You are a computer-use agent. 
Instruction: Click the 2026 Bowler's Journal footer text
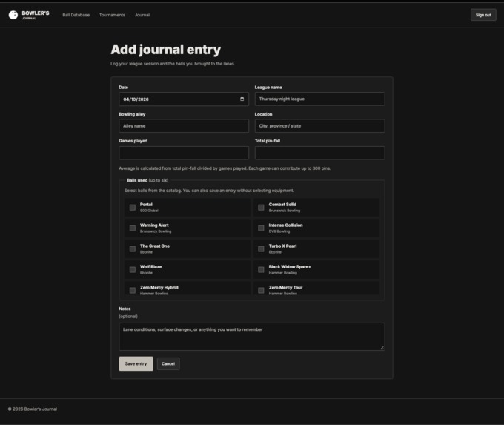(33, 409)
